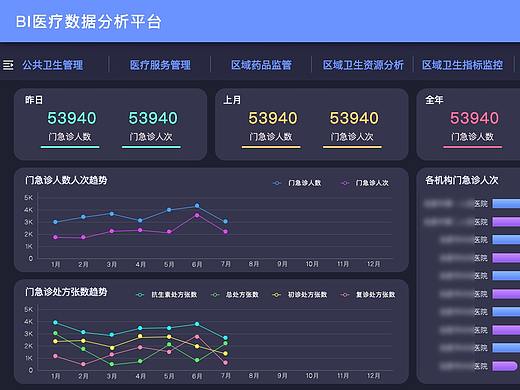Select 昨日 门急诊人次 value 53940
The width and height of the screenshot is (520, 390).
pyautogui.click(x=153, y=118)
